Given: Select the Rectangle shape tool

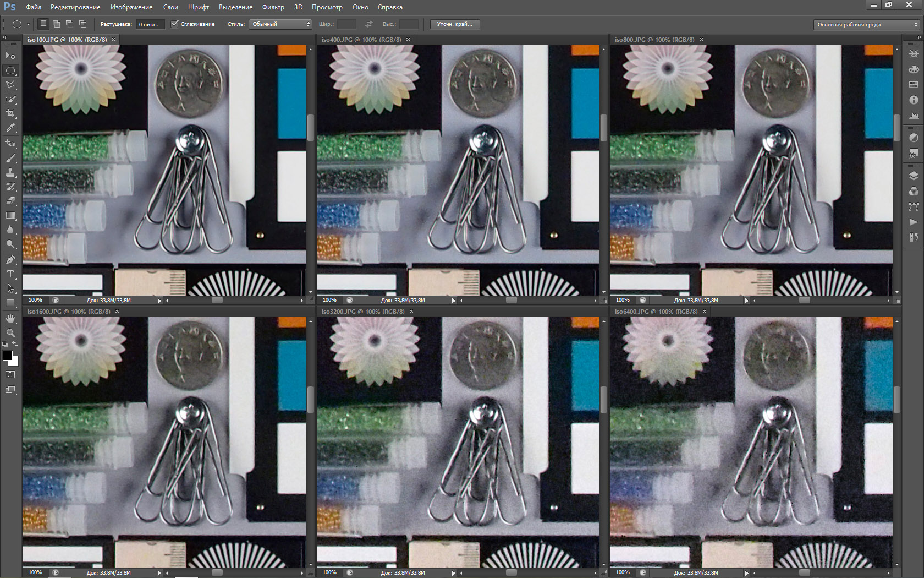Looking at the screenshot, I should tap(10, 303).
